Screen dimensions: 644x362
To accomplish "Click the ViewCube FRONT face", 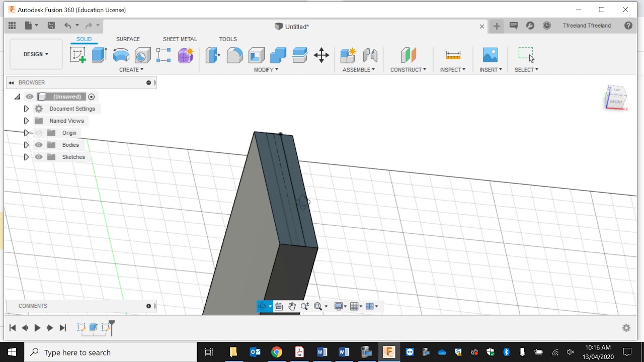I will pyautogui.click(x=616, y=102).
